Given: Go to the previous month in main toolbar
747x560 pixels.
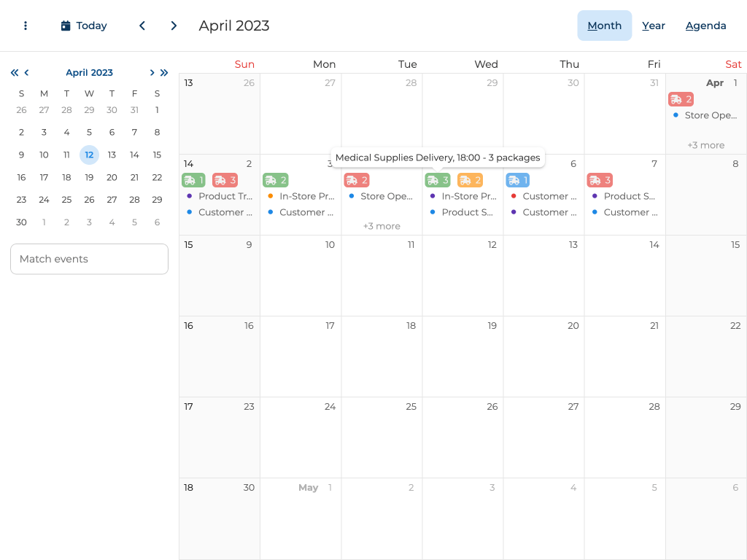Looking at the screenshot, I should coord(142,26).
